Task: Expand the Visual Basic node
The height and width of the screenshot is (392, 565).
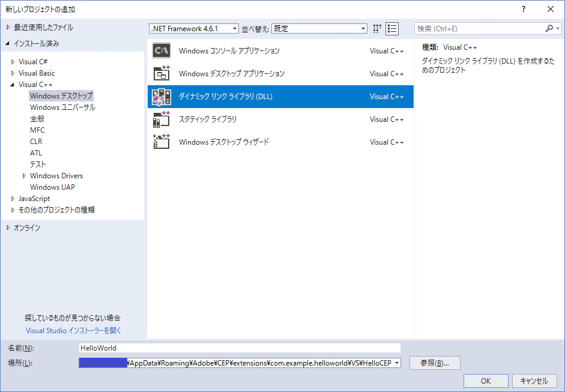Action: pyautogui.click(x=13, y=73)
